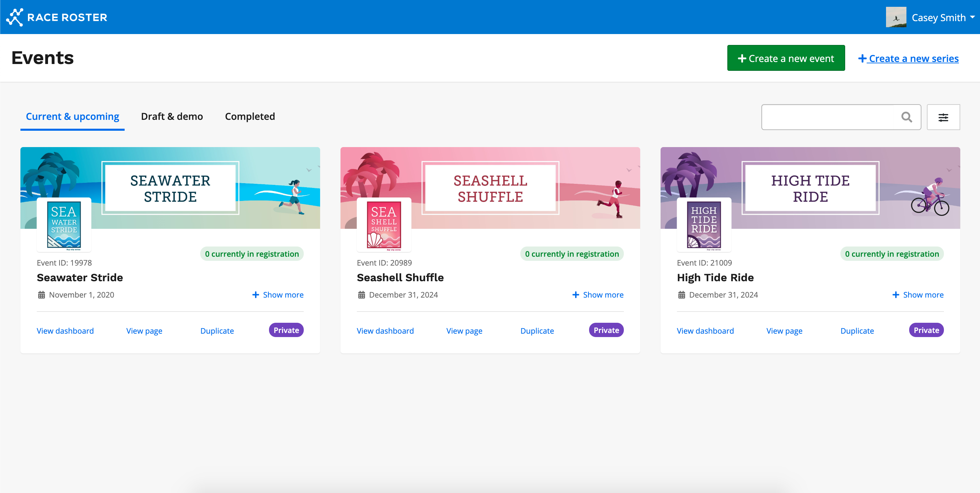Expand Show more for Seawater Stride
The height and width of the screenshot is (493, 980).
278,295
